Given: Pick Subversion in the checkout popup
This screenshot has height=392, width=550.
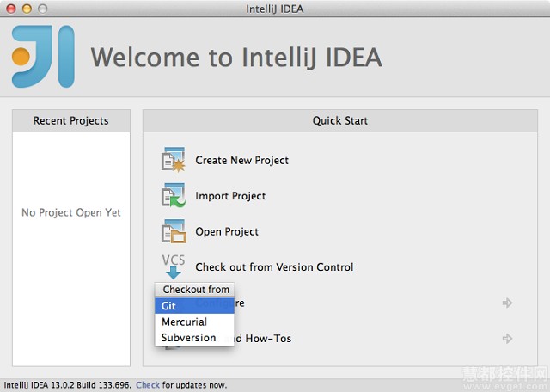Looking at the screenshot, I should coord(195,338).
